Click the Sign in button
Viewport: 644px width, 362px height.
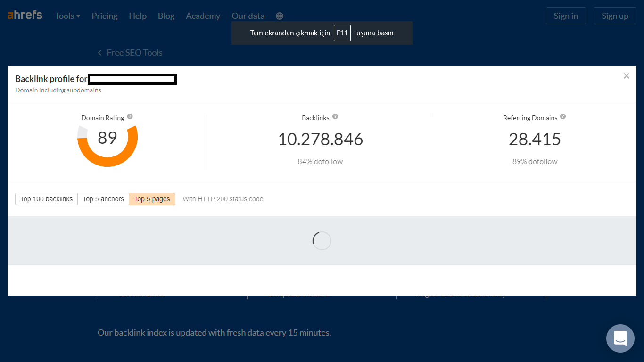coord(566,16)
